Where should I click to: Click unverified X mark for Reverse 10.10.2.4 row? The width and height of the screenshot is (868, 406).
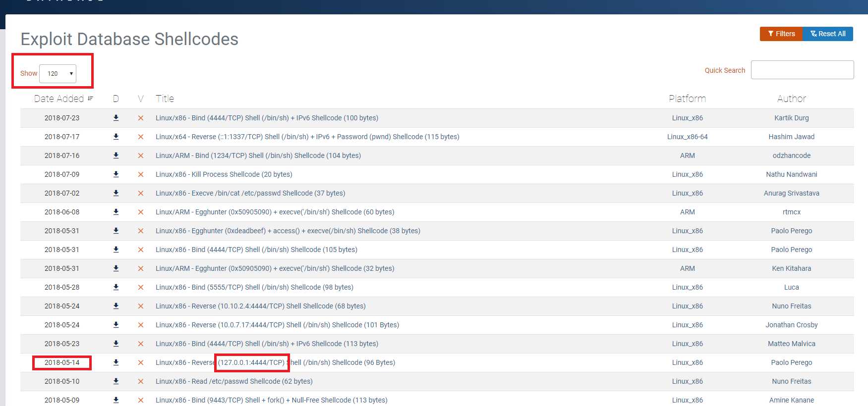point(141,306)
